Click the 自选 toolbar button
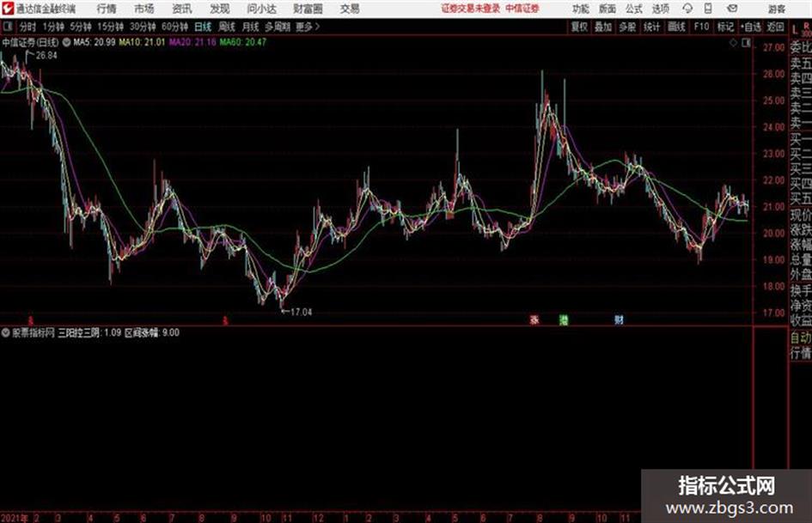 click(x=751, y=27)
